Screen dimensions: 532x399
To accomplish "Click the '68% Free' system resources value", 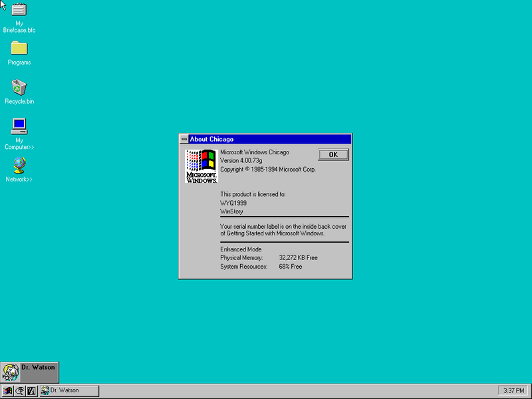I will [291, 267].
